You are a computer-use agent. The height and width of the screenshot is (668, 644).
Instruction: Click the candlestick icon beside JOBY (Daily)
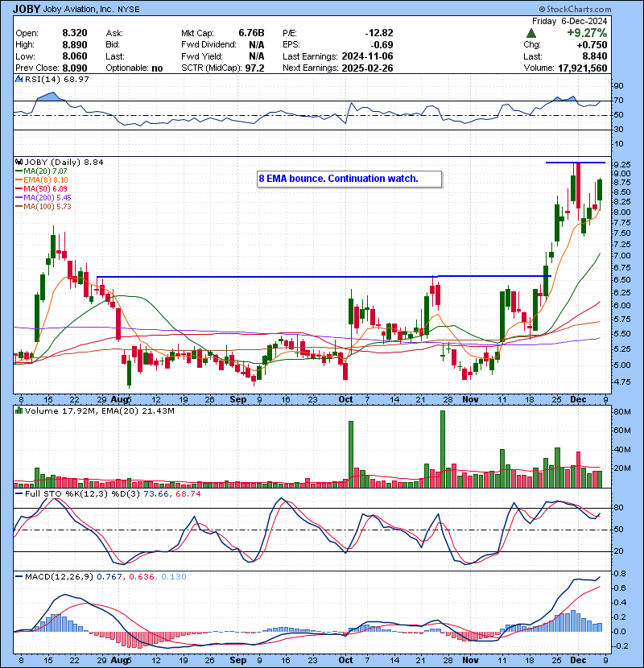pyautogui.click(x=19, y=163)
